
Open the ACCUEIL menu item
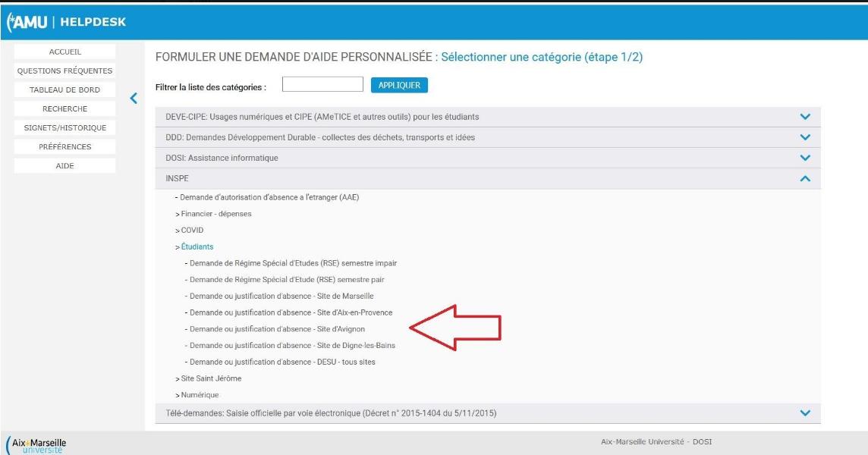pyautogui.click(x=65, y=52)
